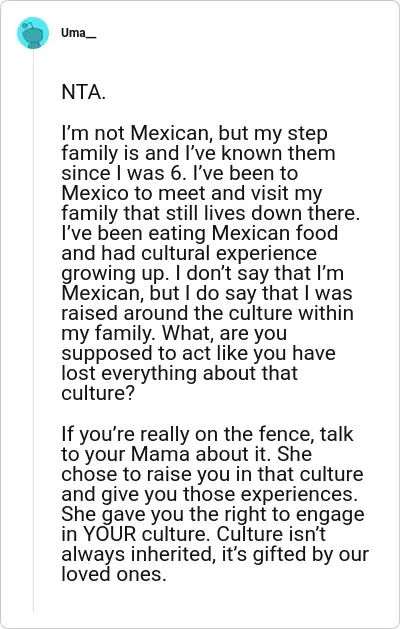Click the line "If you're really on the fence, talk"

pyautogui.click(x=207, y=435)
